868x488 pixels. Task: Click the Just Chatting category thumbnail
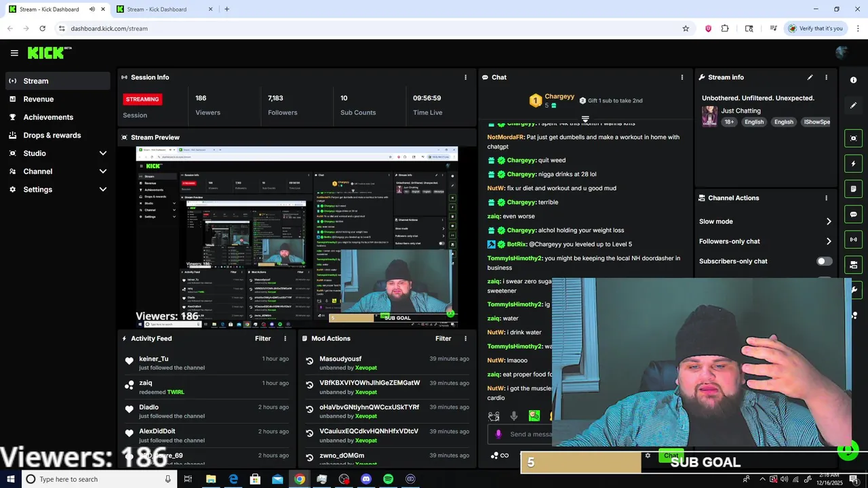(x=709, y=116)
